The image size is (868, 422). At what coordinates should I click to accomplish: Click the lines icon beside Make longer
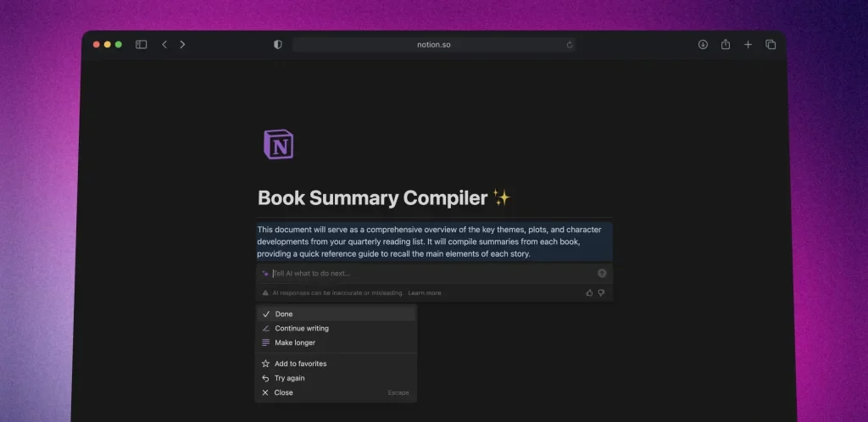(265, 342)
